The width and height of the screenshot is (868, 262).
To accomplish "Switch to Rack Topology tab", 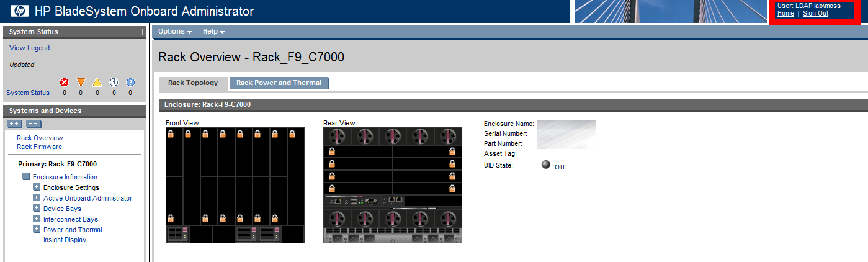I will point(193,83).
